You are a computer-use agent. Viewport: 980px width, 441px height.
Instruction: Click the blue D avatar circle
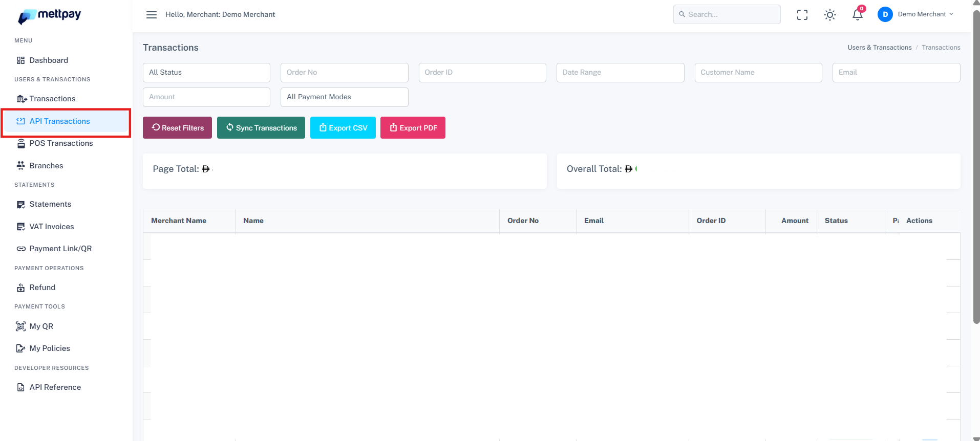tap(885, 14)
